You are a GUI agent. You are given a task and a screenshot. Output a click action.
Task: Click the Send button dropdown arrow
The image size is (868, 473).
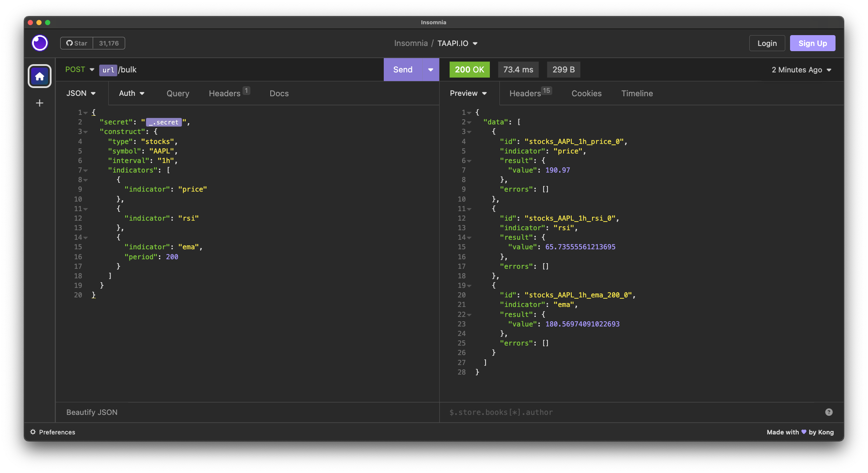click(430, 69)
